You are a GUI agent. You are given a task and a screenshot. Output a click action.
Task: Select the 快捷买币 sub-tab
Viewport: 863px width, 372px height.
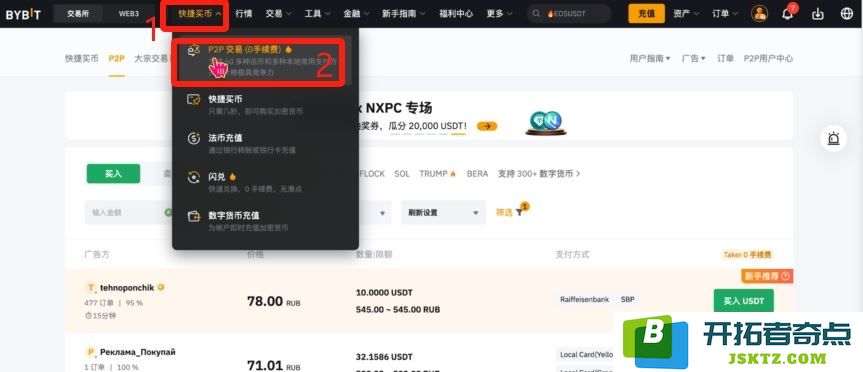[81, 58]
